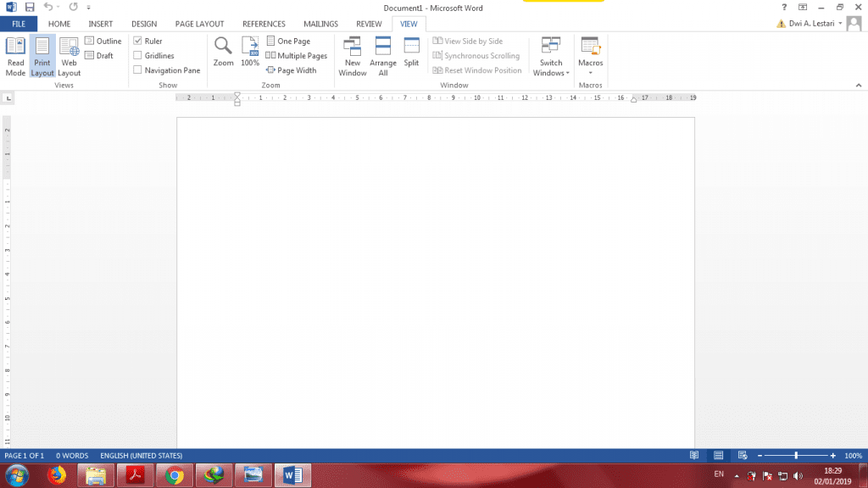868x488 pixels.
Task: Click the zoom slider in status bar
Action: click(795, 456)
